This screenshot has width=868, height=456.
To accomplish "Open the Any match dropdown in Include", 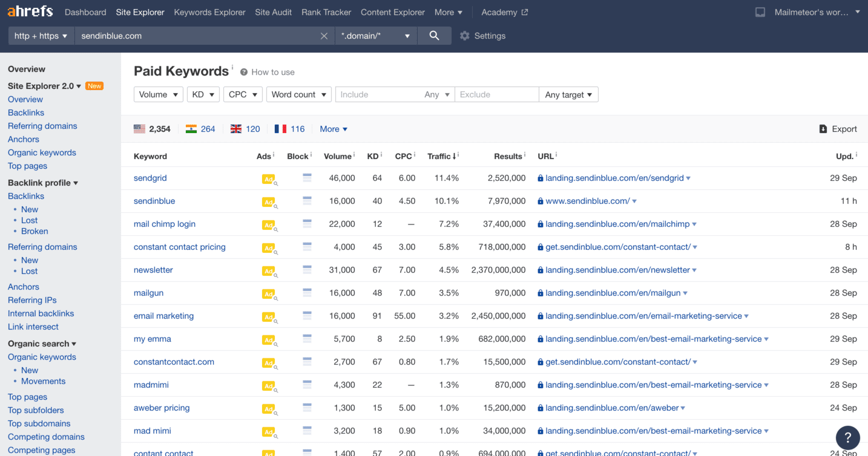I will pyautogui.click(x=438, y=94).
